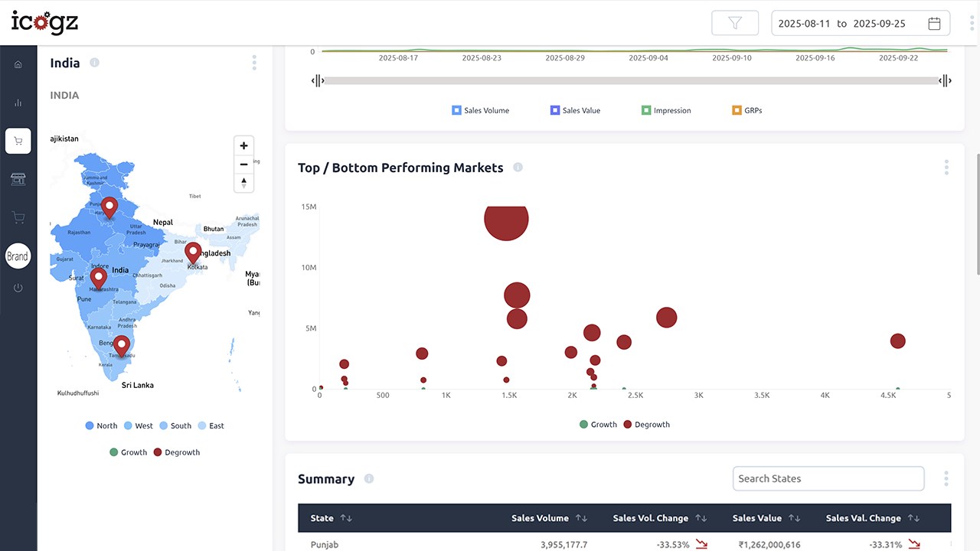This screenshot has width=980, height=551.
Task: Open Top / Bottom Performing Markets options menu
Action: [x=946, y=167]
